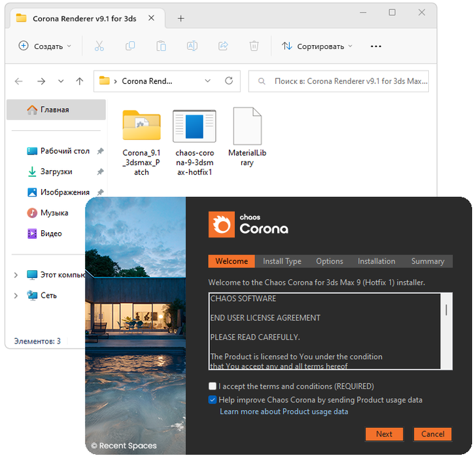Screen dimensions: 476x458
Task: Open Learn more about Product usage data
Action: (284, 412)
